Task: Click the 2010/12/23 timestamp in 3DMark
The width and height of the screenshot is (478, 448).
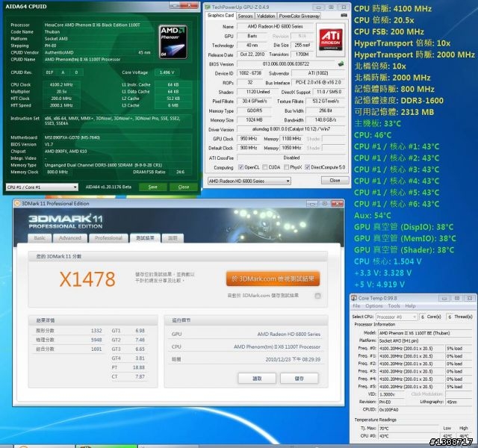Action: [x=293, y=359]
